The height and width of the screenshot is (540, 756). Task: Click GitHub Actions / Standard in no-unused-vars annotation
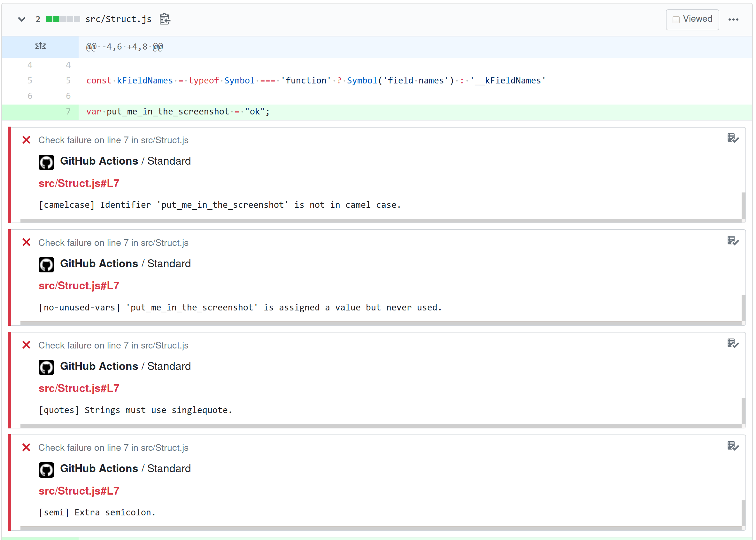(125, 263)
